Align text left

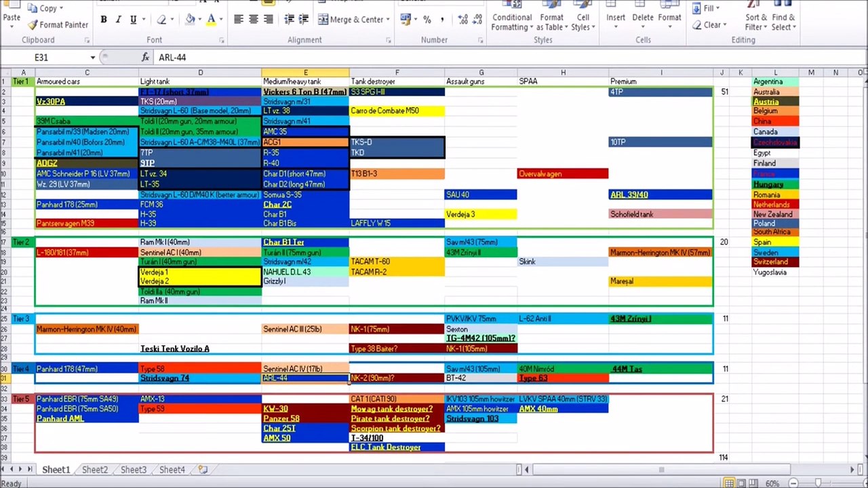(x=239, y=20)
